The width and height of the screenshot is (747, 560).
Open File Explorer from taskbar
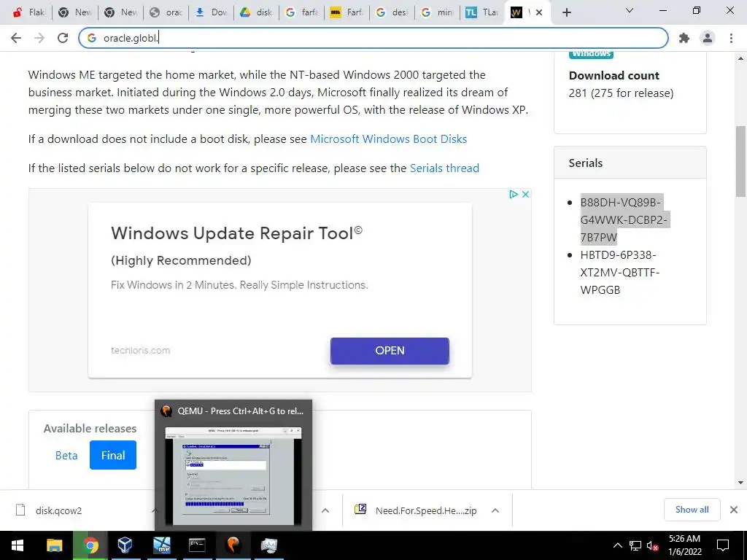pyautogui.click(x=54, y=545)
